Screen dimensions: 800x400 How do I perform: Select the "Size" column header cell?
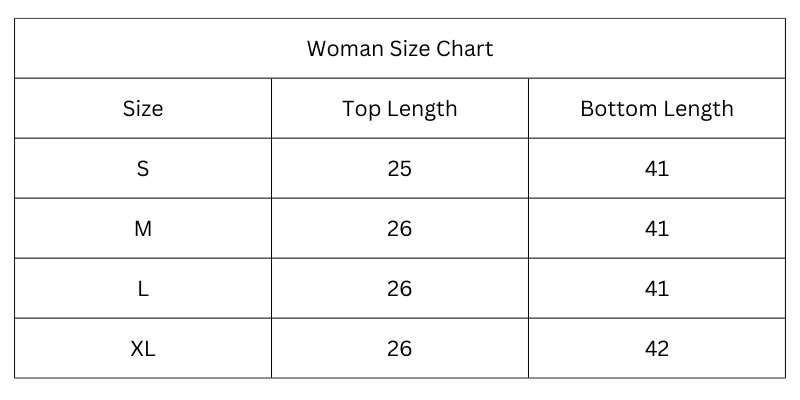pyautogui.click(x=143, y=108)
